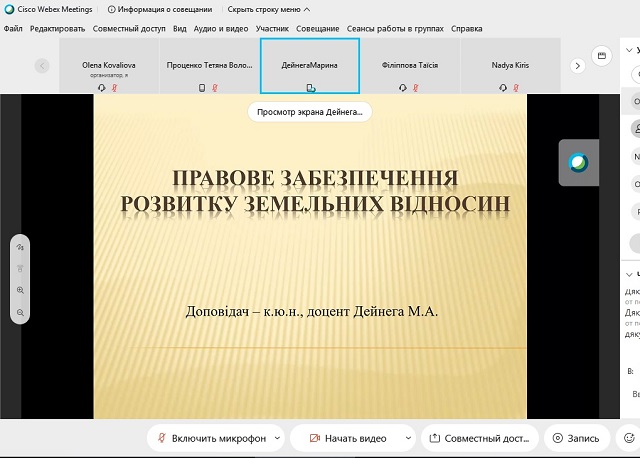Click the zoom out magnifier icon
The width and height of the screenshot is (640, 458).
21,313
